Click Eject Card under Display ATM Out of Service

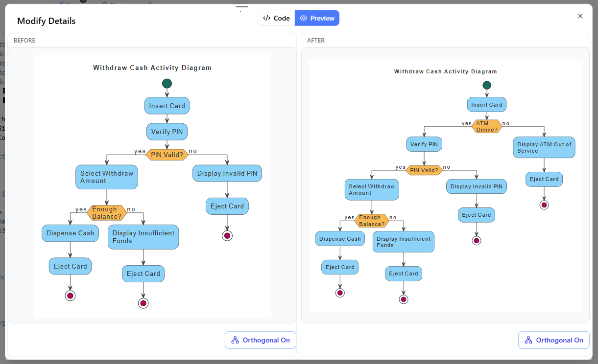point(544,179)
